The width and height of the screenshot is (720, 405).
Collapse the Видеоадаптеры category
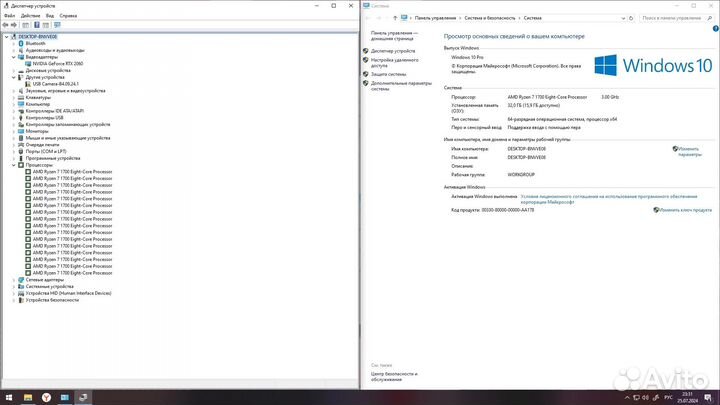[x=14, y=57]
